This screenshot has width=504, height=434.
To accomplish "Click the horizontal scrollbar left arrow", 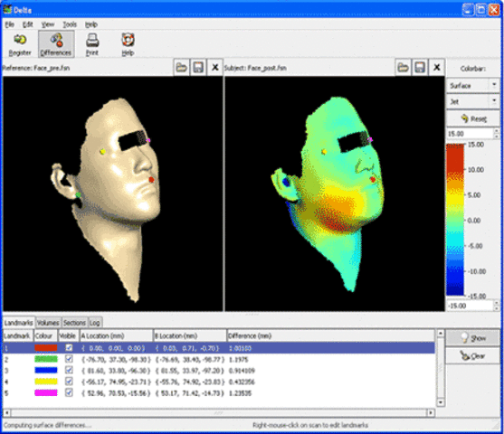I will [x=6, y=412].
